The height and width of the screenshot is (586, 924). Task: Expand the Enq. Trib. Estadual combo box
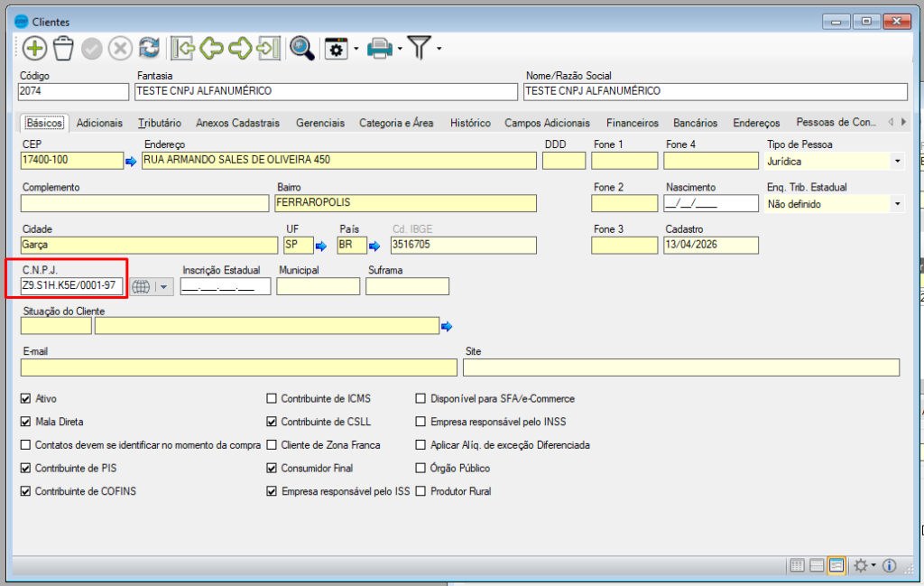pyautogui.click(x=897, y=204)
